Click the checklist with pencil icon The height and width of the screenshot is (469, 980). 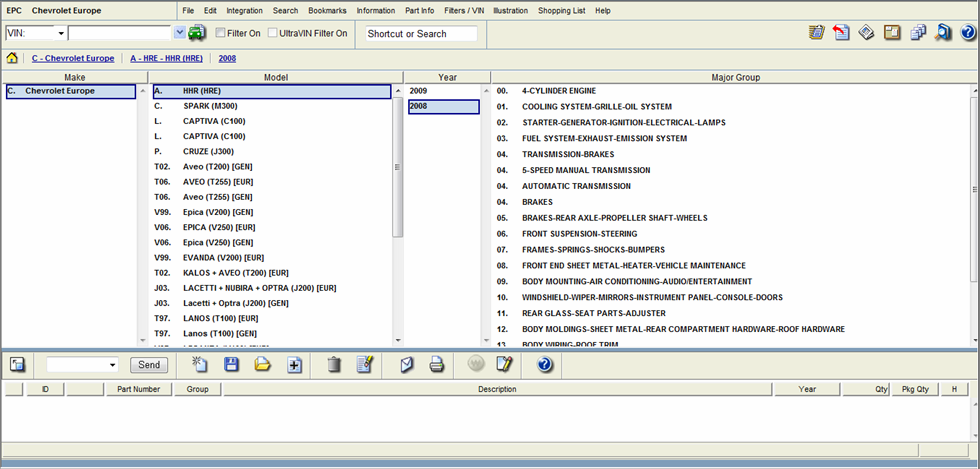point(365,365)
